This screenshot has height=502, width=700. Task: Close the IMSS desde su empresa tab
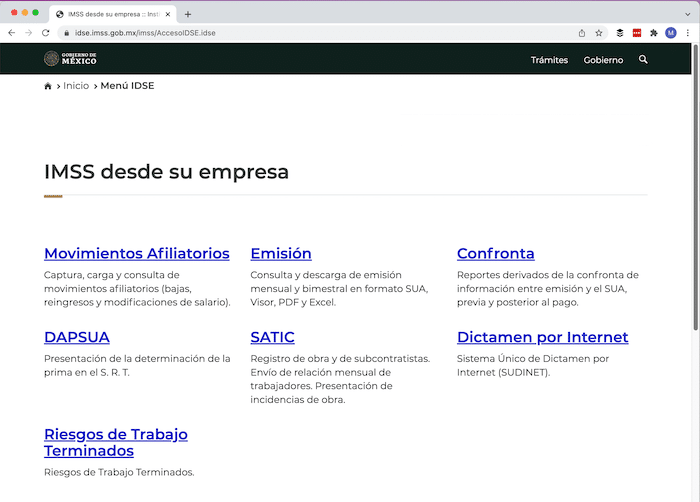pyautogui.click(x=168, y=14)
